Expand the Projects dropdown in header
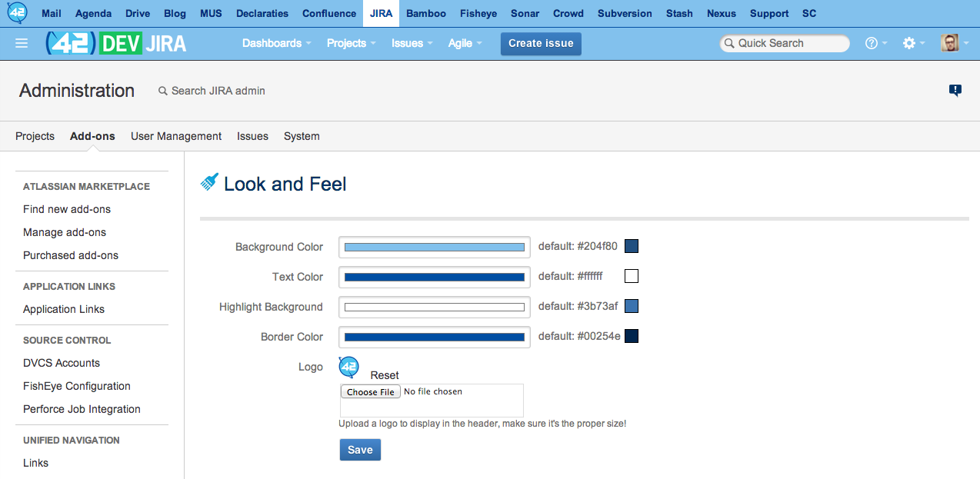The height and width of the screenshot is (479, 980). pos(352,44)
